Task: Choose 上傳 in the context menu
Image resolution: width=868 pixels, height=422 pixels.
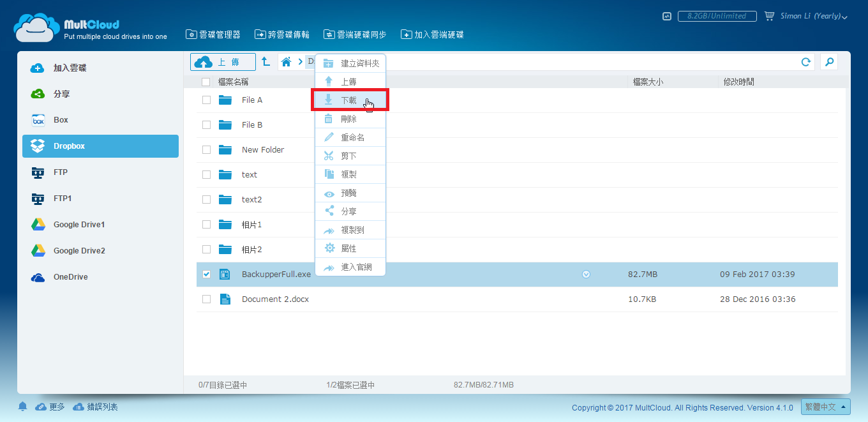Action: click(350, 82)
